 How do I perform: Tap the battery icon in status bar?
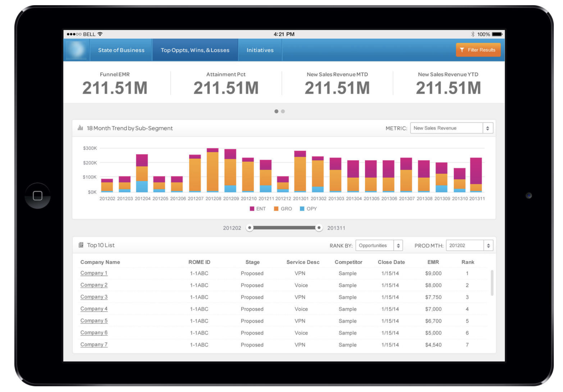(497, 34)
